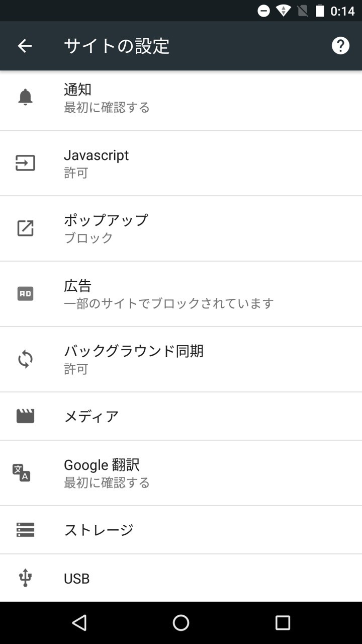Open the 通知 settings entry
This screenshot has width=362, height=644.
(181, 98)
